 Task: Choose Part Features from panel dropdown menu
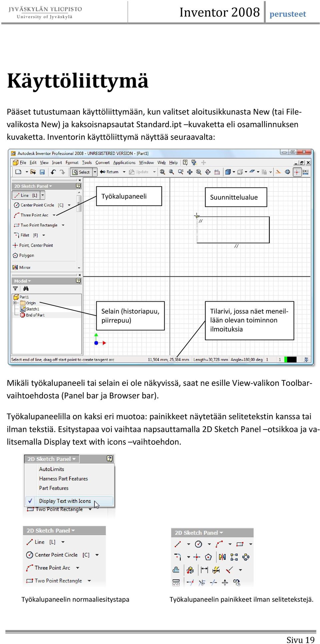54,488
